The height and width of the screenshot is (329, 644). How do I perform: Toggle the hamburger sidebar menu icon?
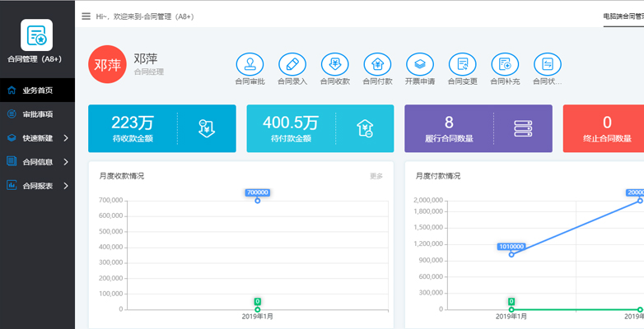tap(86, 16)
